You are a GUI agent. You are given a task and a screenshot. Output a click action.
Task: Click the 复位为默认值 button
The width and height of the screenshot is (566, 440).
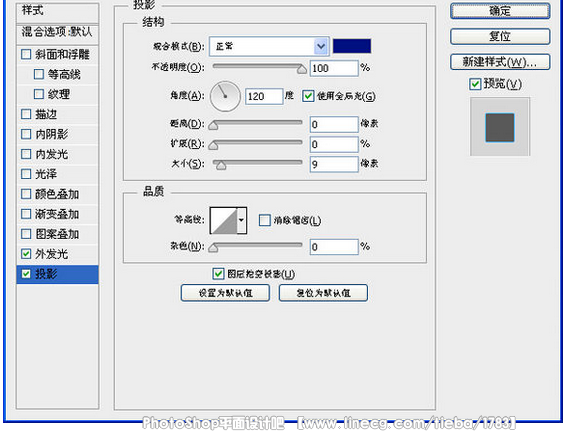point(323,293)
